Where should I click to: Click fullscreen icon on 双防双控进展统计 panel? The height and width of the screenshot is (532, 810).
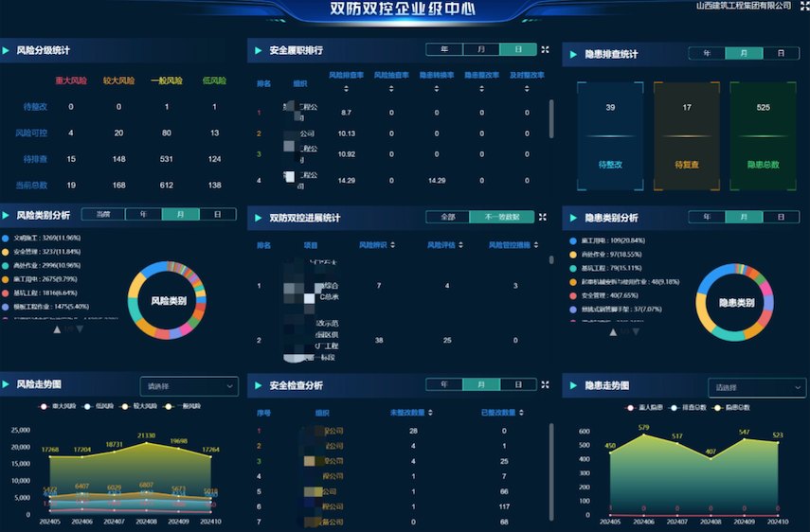(x=543, y=217)
